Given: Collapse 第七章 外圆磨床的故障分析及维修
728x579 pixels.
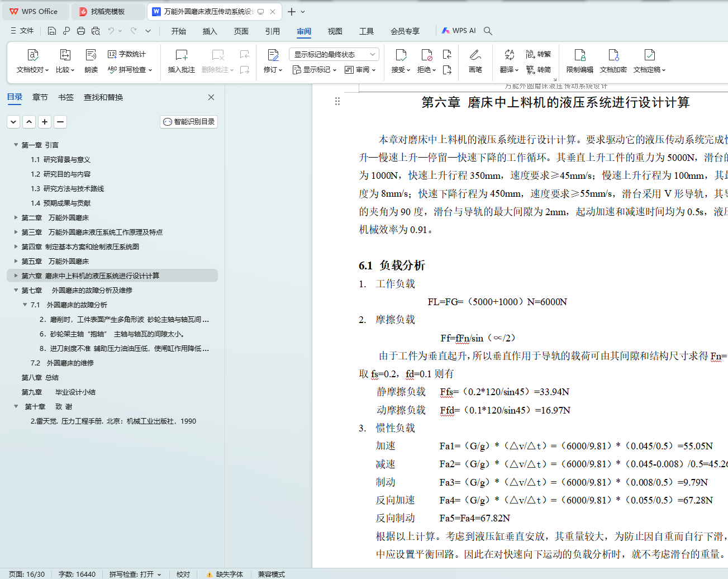Looking at the screenshot, I should (x=16, y=290).
